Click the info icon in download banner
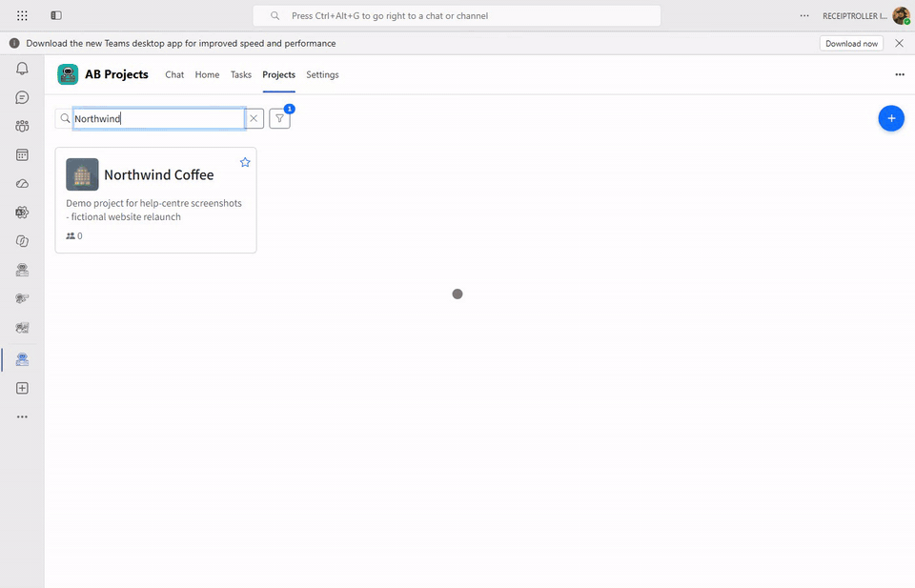915x588 pixels. pyautogui.click(x=14, y=43)
